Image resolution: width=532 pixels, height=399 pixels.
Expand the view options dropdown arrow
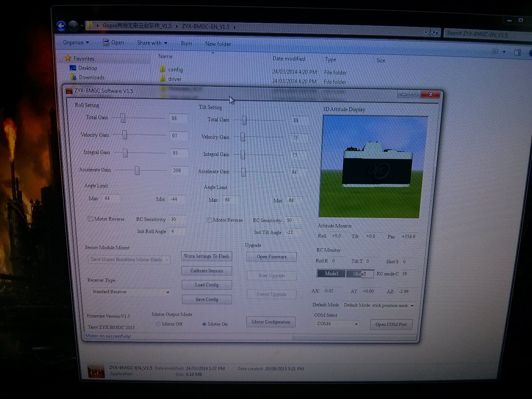(x=504, y=52)
